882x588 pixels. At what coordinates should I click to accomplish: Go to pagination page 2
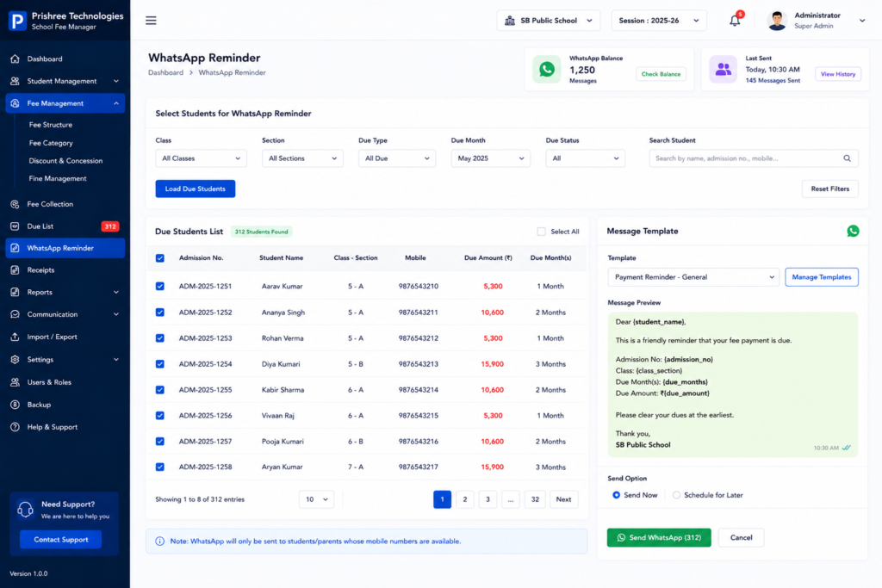(x=464, y=499)
